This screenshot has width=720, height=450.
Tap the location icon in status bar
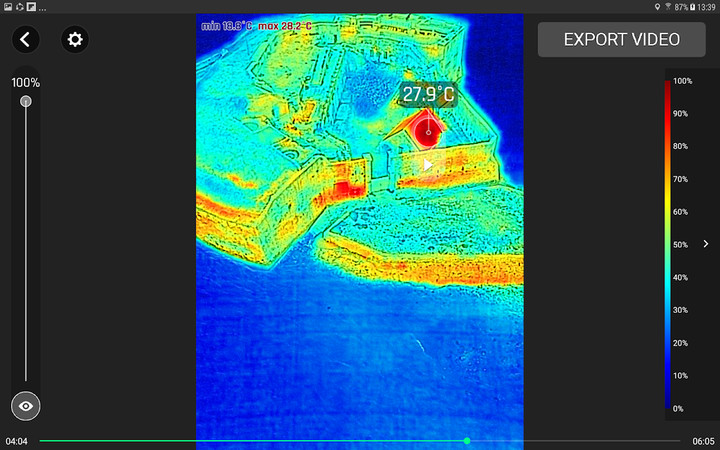point(657,7)
